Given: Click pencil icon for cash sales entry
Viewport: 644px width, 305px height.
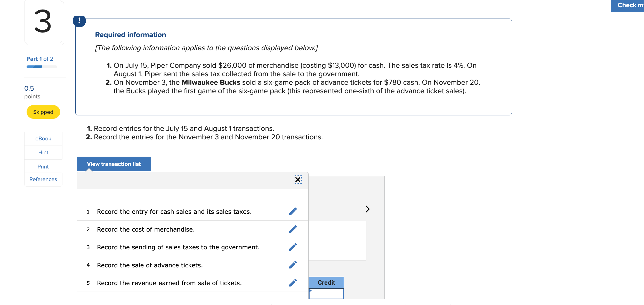Looking at the screenshot, I should pos(293,211).
